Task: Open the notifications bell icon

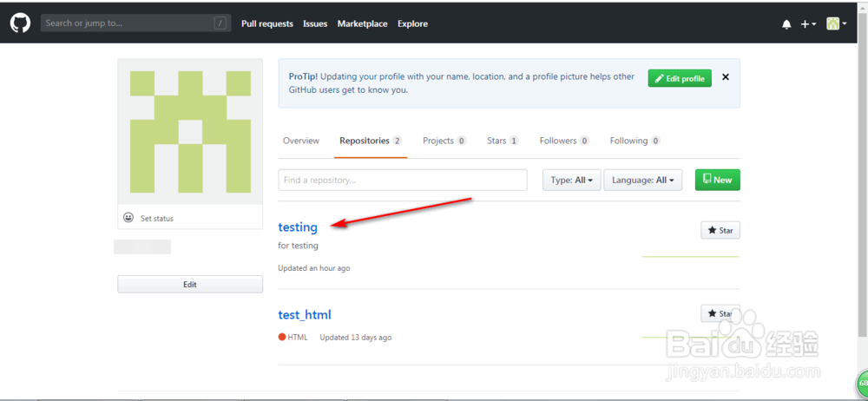Action: click(786, 24)
